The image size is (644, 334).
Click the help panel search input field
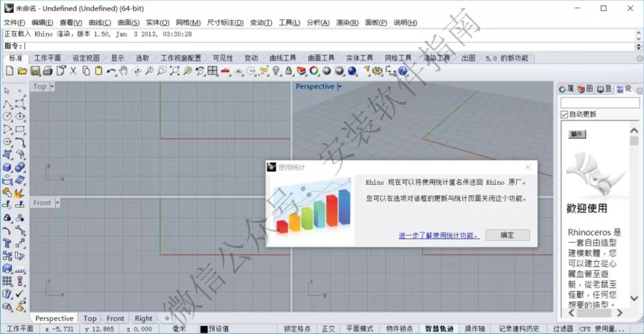click(x=600, y=103)
